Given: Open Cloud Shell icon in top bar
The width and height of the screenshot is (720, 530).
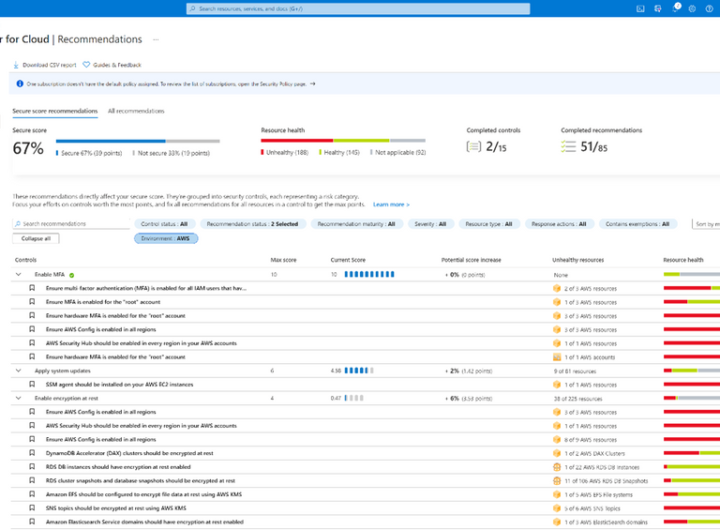Looking at the screenshot, I should tap(640, 9).
